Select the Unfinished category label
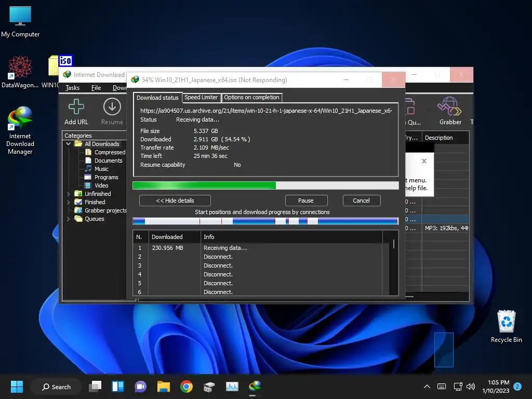 (98, 194)
